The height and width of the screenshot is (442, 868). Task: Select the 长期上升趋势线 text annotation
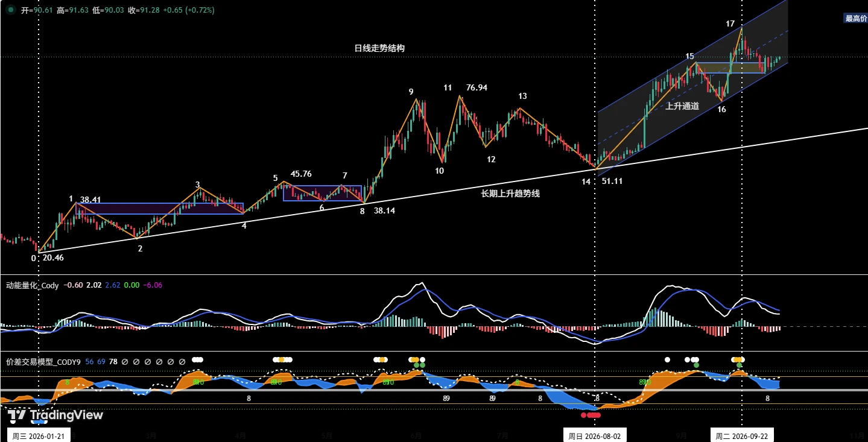tap(510, 194)
